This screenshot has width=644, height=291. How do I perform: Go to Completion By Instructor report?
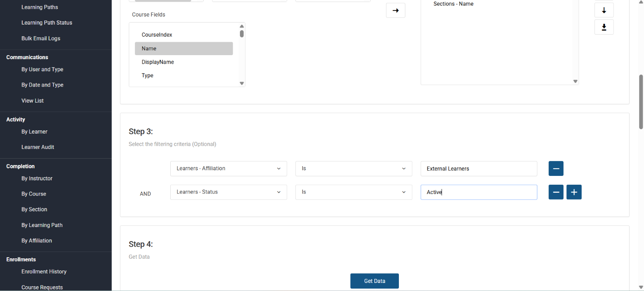pos(37,179)
